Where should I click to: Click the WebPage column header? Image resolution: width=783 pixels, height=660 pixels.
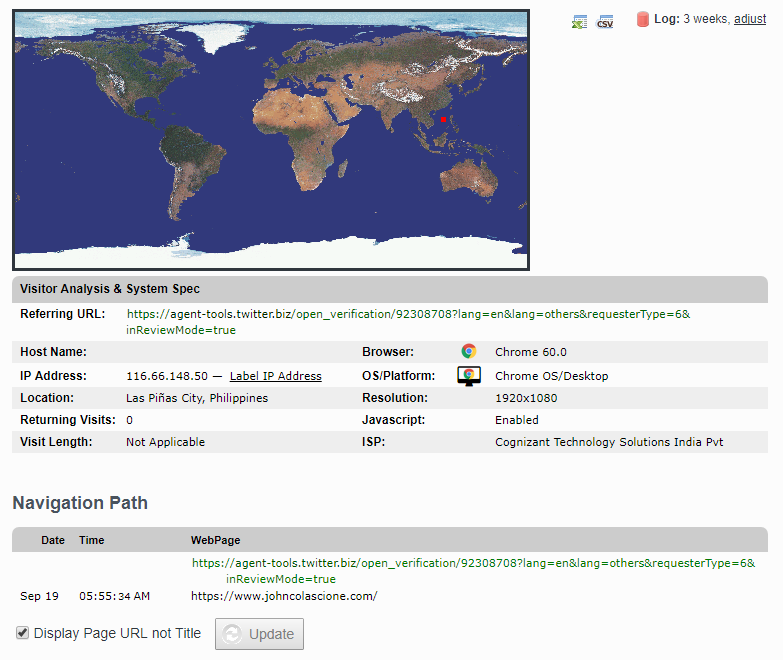[215, 540]
